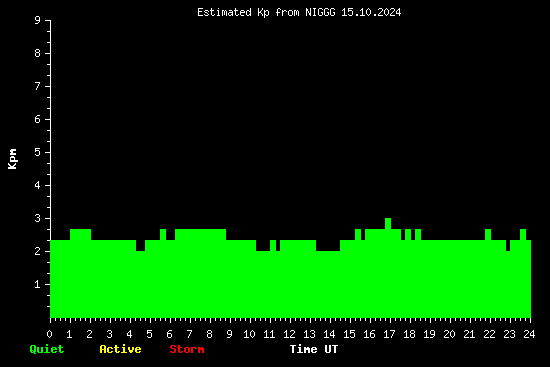Click the Kp value 5 label

(38, 152)
